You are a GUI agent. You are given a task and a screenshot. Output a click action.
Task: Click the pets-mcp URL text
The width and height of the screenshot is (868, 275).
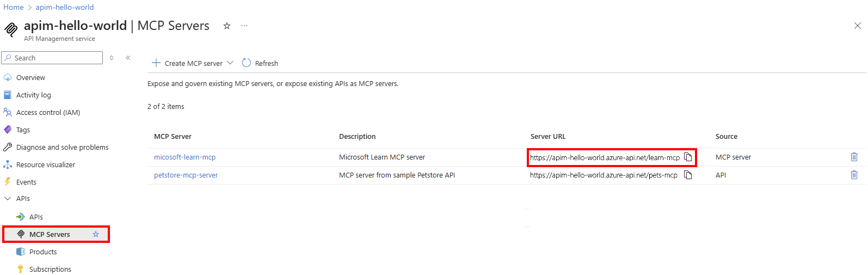604,175
